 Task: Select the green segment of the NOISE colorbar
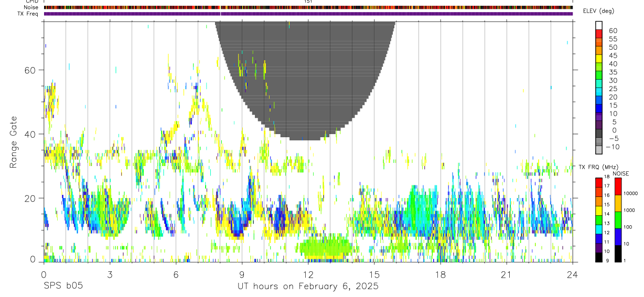pos(618,220)
